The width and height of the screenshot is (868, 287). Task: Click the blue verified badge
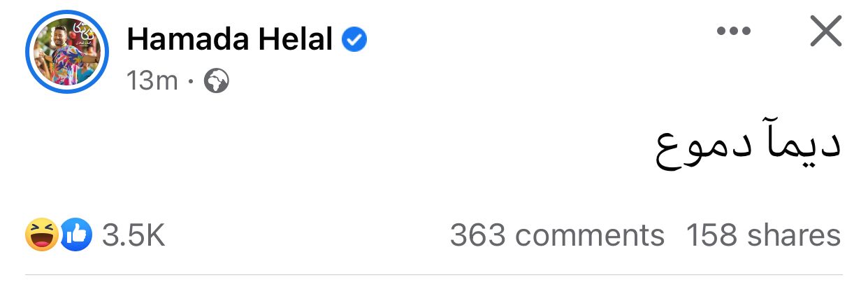click(354, 41)
